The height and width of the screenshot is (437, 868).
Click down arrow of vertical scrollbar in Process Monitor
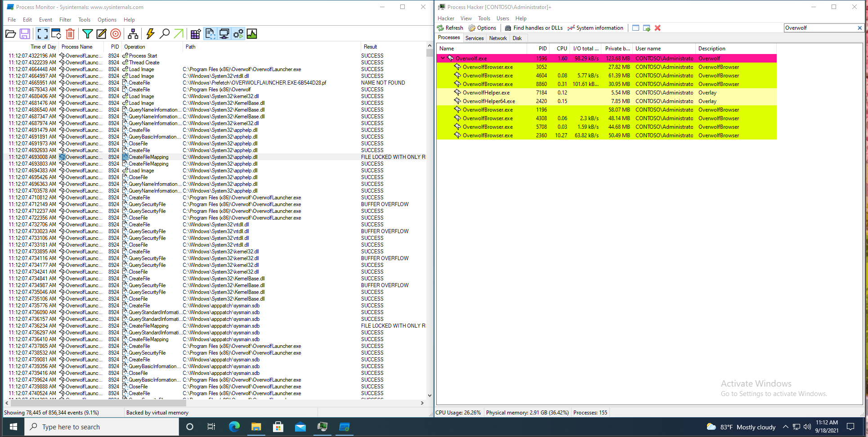(430, 396)
